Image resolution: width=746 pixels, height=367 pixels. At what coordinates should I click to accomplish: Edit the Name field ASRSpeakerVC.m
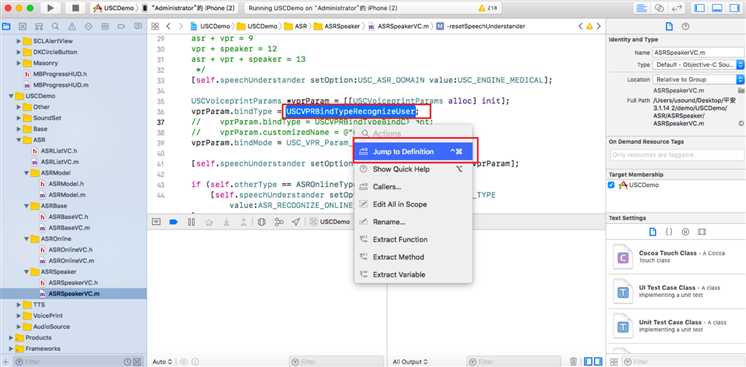pos(698,52)
